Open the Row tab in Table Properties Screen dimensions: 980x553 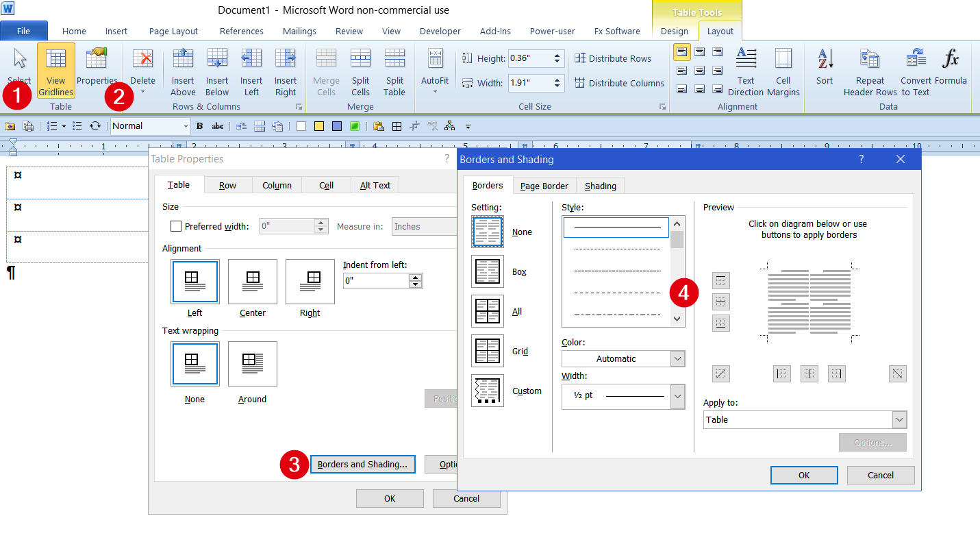[x=227, y=185]
